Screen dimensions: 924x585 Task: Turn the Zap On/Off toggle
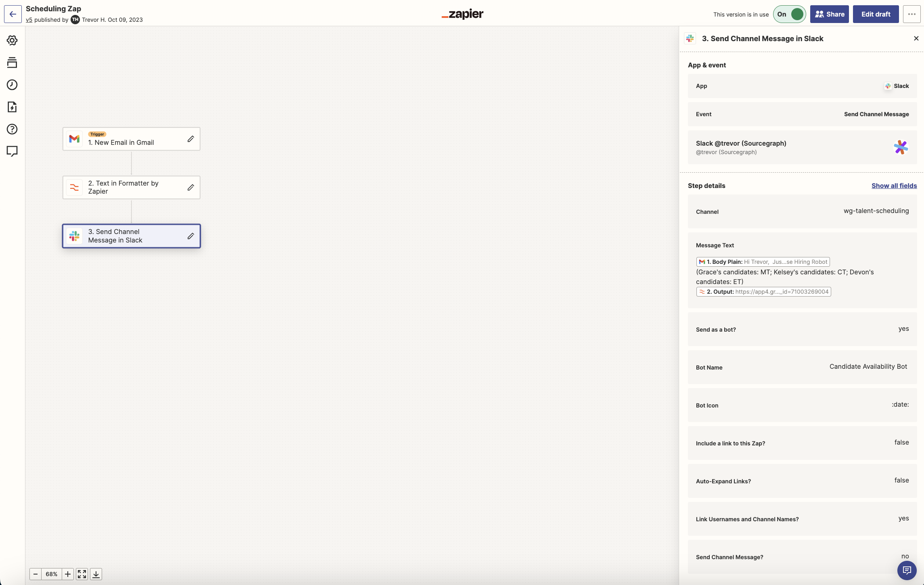789,14
